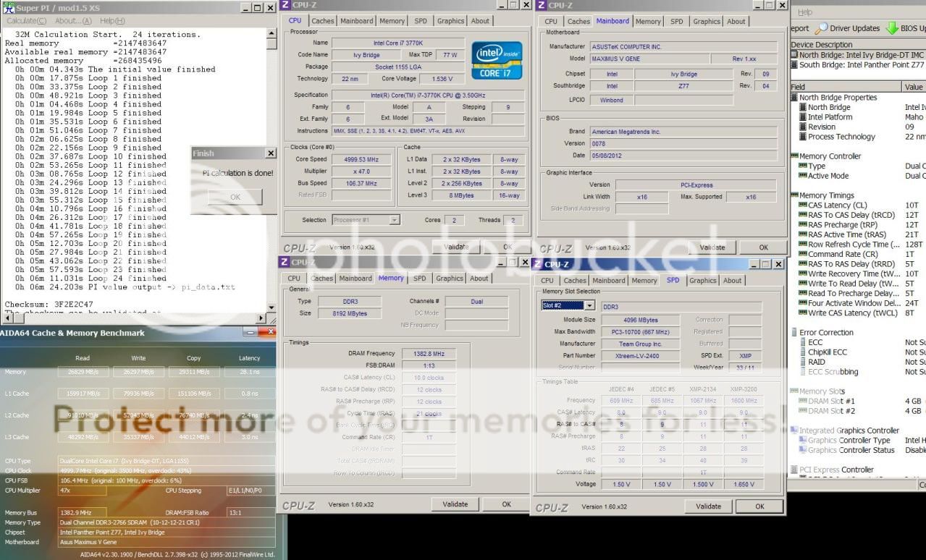Screen dimensions: 926x560
Task: Open the Slot #2 memory slot dropdown
Action: point(589,306)
